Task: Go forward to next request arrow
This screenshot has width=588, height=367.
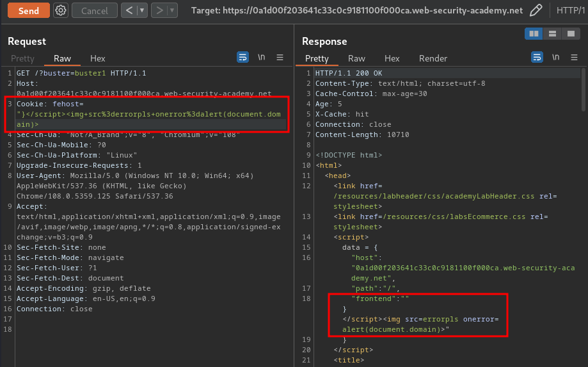Action: pos(159,10)
